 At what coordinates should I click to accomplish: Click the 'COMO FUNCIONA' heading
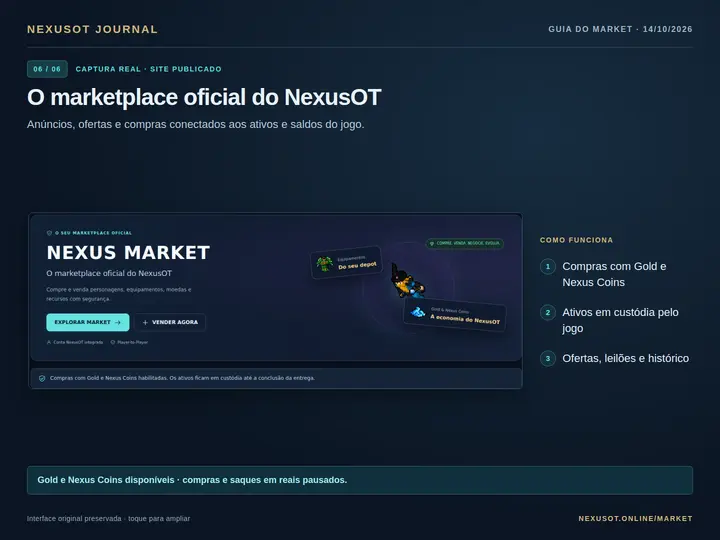click(576, 240)
